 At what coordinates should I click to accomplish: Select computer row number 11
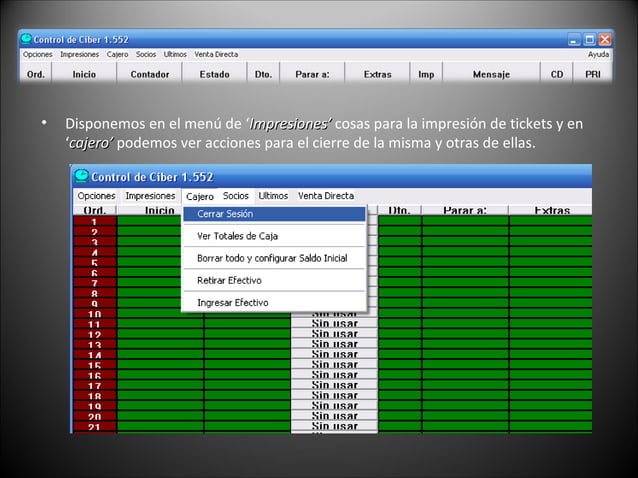click(94, 324)
